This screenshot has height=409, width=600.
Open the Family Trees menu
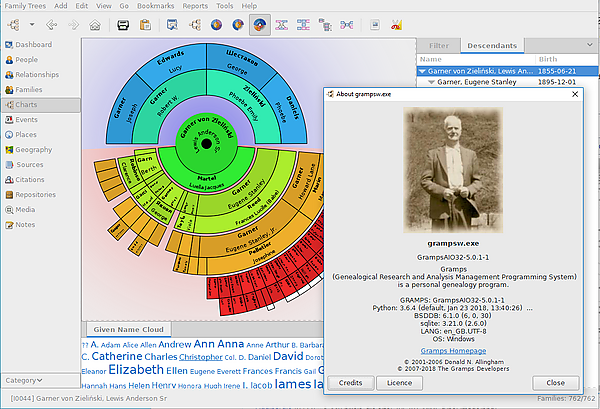click(25, 6)
